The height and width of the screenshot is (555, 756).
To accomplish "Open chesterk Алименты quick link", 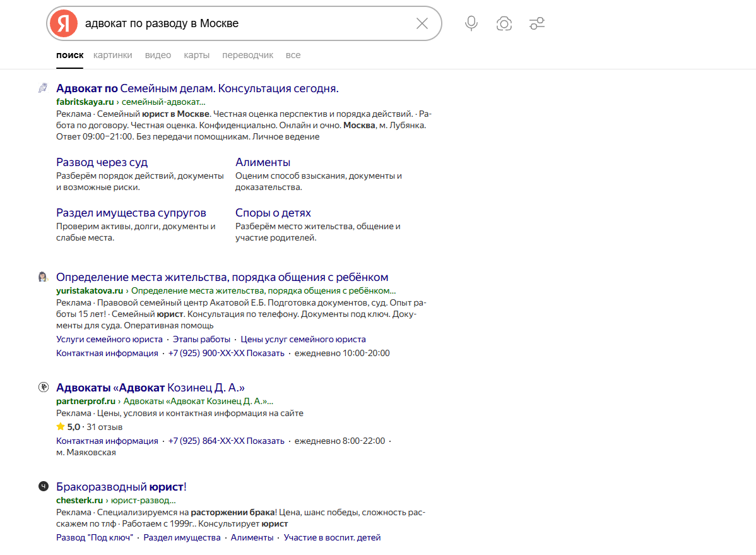I will (x=252, y=537).
